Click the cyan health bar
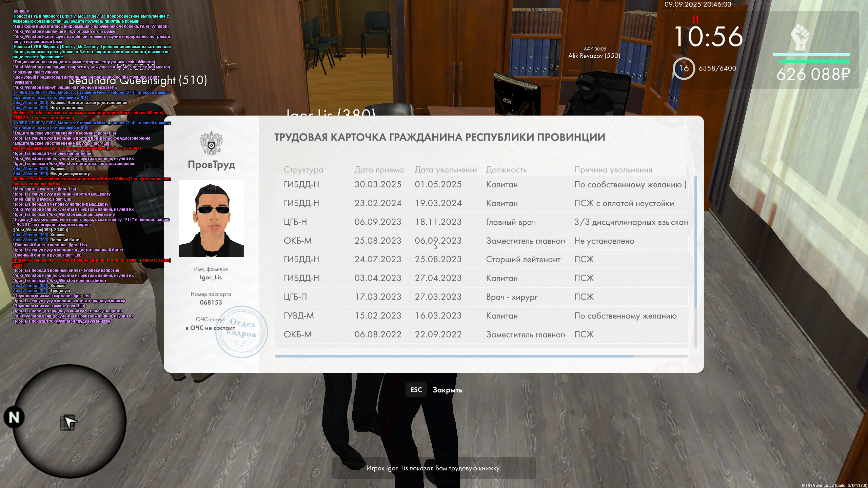This screenshot has height=488, width=868. (x=811, y=55)
